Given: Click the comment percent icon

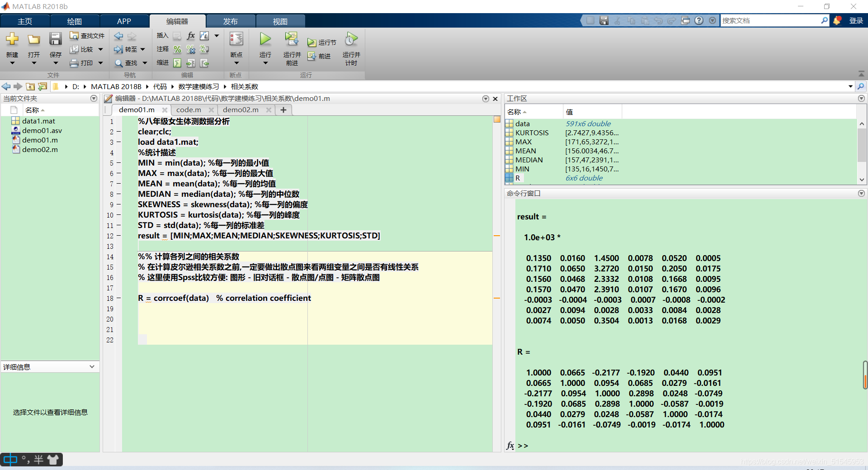Looking at the screenshot, I should (x=178, y=49).
